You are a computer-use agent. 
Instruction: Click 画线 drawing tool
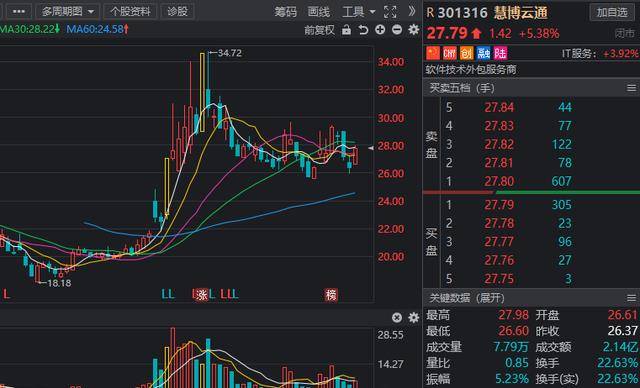[319, 12]
